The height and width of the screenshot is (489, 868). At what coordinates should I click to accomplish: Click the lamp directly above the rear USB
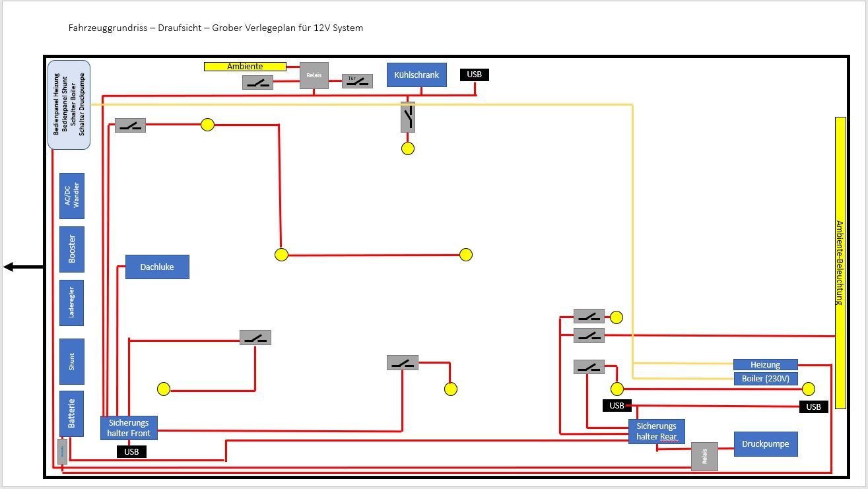click(x=617, y=389)
